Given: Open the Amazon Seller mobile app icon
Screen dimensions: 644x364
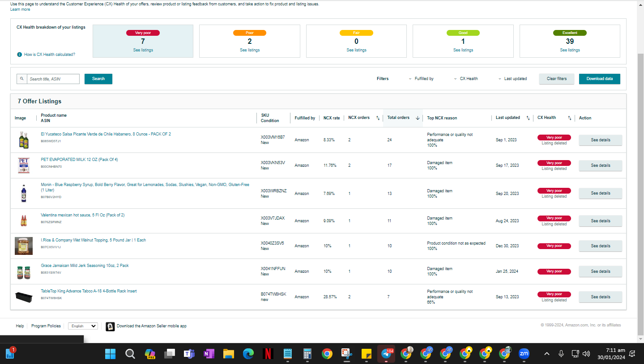Looking at the screenshot, I should click(x=110, y=326).
